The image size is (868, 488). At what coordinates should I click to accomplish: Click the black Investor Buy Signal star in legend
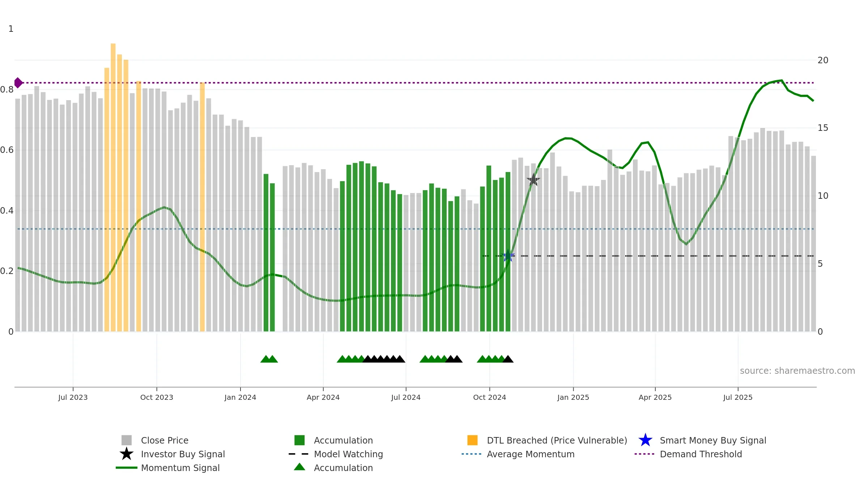pyautogui.click(x=127, y=454)
